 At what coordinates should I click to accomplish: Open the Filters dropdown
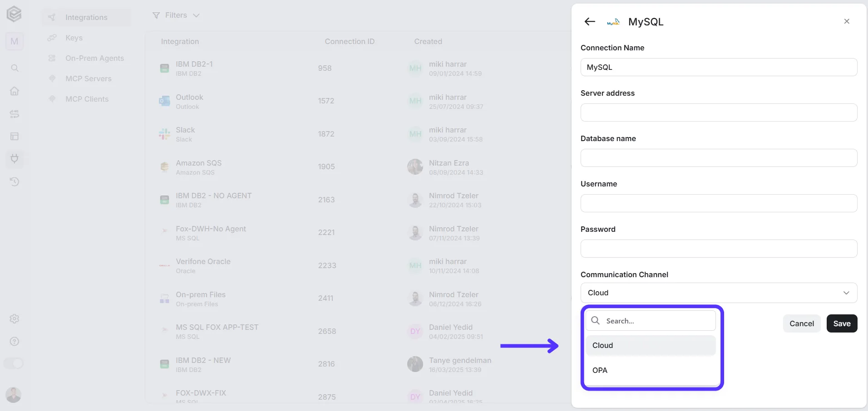tap(176, 15)
